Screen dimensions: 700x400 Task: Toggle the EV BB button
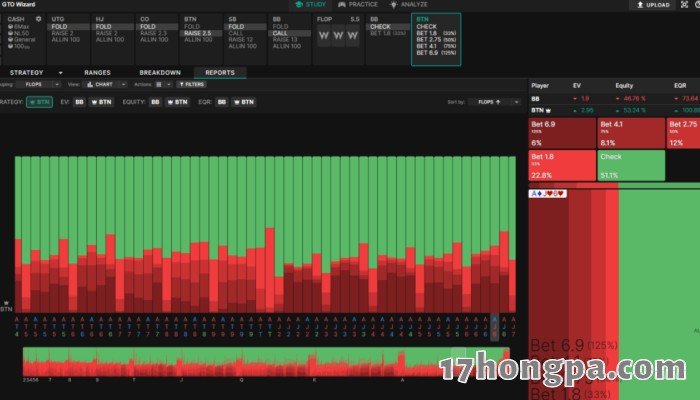point(80,102)
